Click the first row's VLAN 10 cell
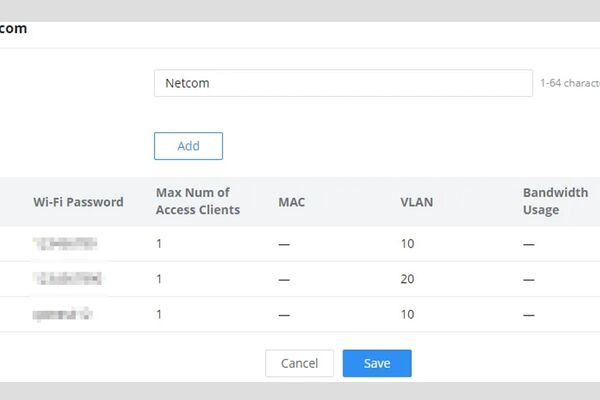Image resolution: width=600 pixels, height=400 pixels. [407, 243]
